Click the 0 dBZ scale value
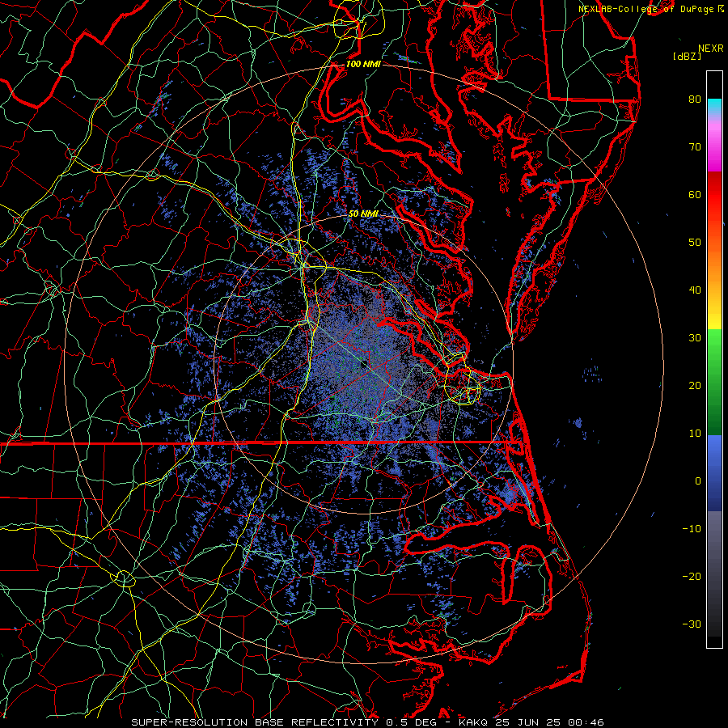This screenshot has height=728, width=728. (x=698, y=481)
